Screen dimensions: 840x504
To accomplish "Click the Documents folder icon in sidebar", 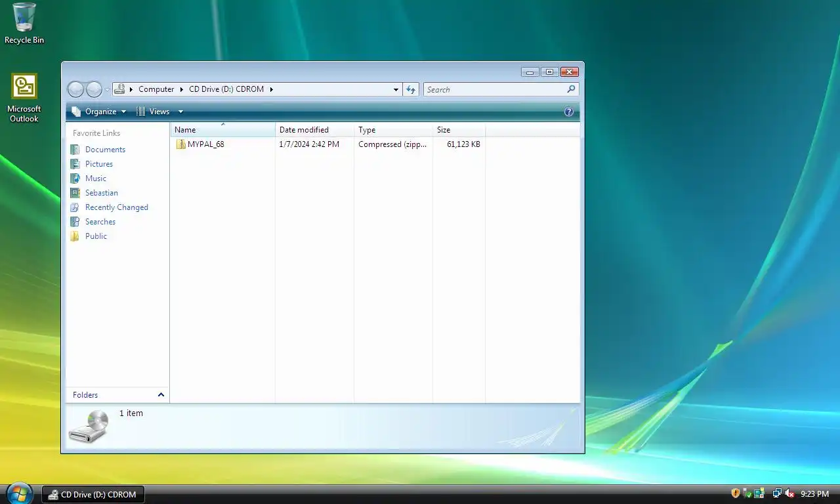I will 75,150.
